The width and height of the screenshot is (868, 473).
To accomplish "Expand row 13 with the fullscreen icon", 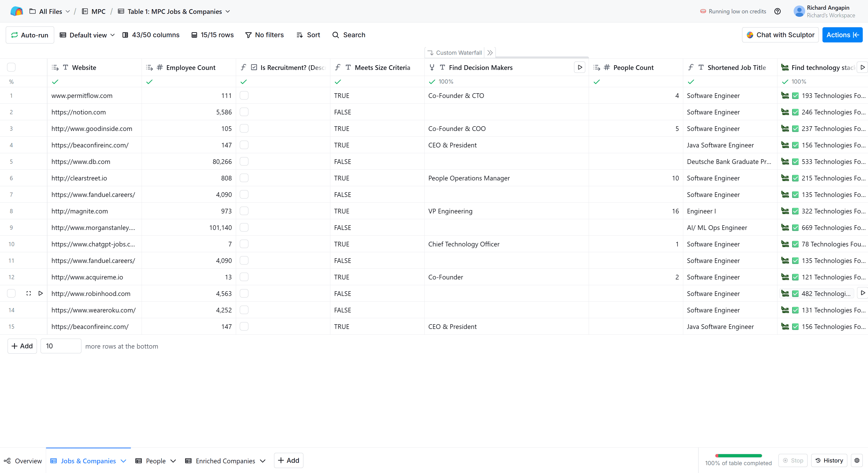I will tap(29, 293).
